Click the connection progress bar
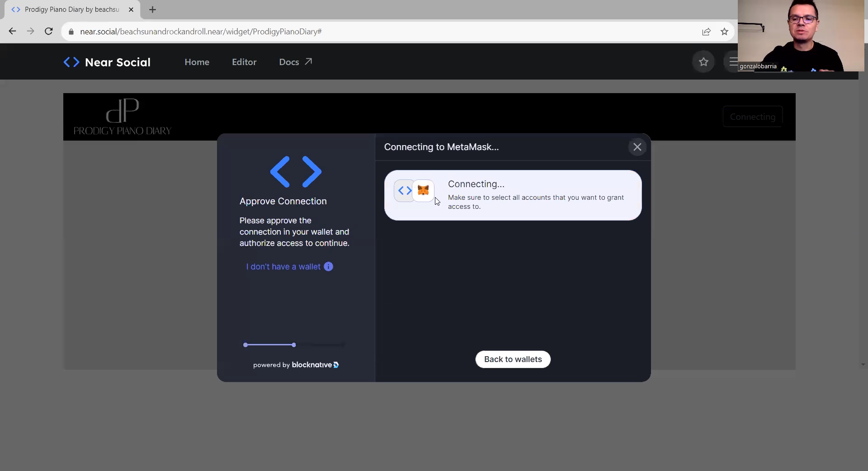 tap(294, 345)
